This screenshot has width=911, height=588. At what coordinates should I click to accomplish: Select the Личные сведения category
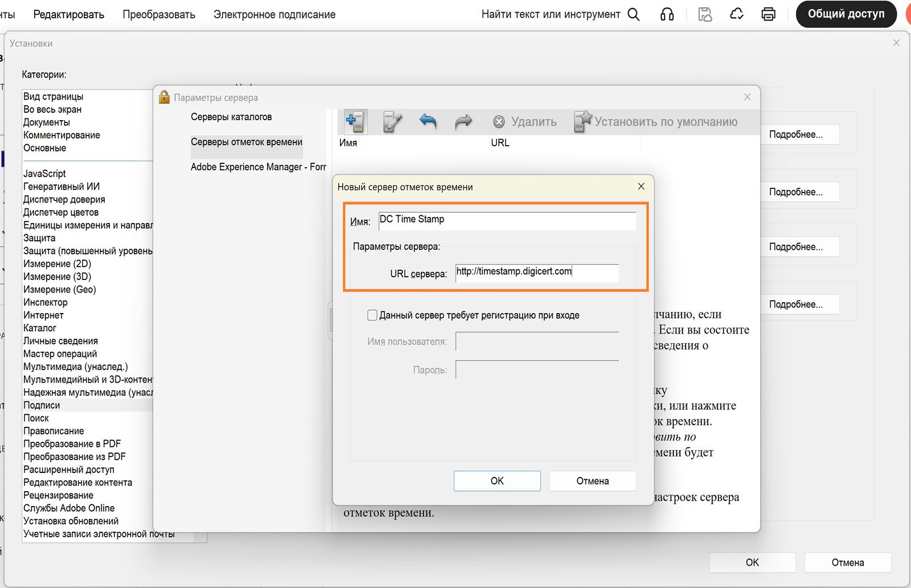click(60, 341)
